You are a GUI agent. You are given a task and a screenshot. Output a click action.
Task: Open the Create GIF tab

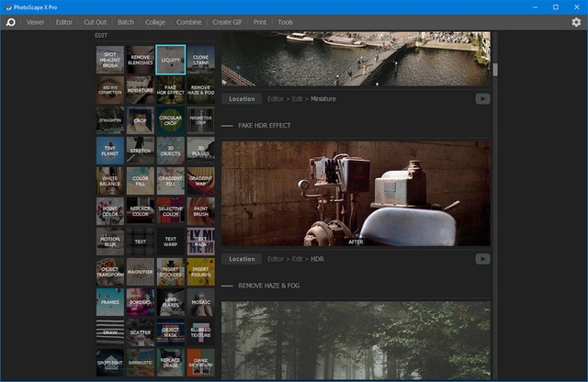pyautogui.click(x=229, y=22)
